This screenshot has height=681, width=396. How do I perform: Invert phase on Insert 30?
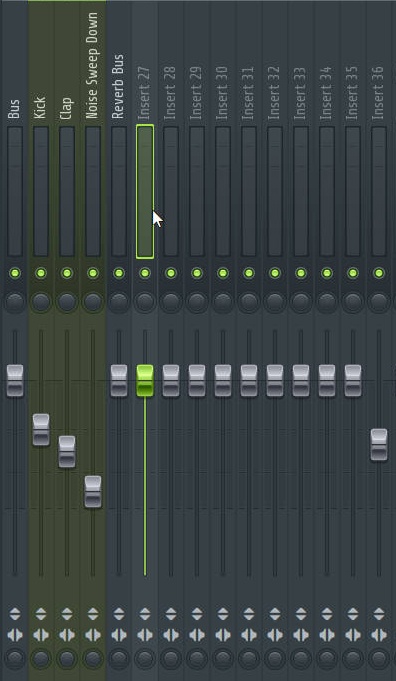point(223,614)
